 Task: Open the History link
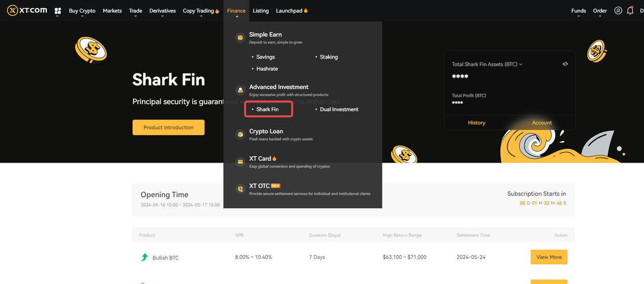click(476, 122)
